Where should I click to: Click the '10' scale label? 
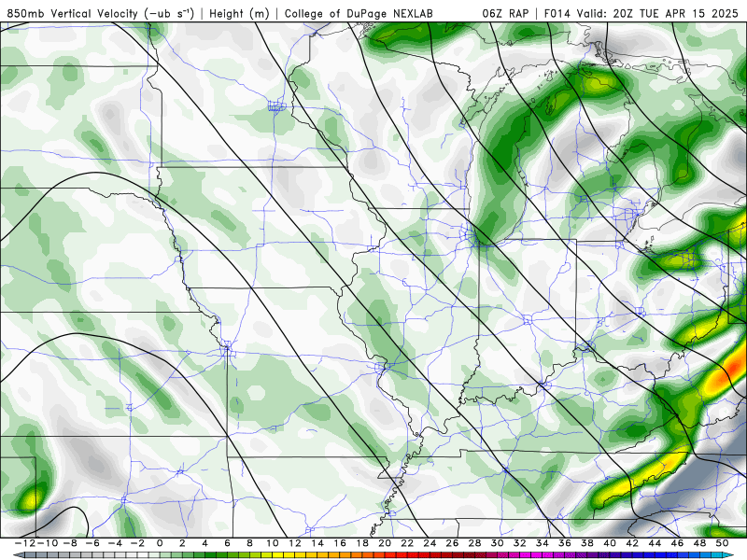point(273,543)
